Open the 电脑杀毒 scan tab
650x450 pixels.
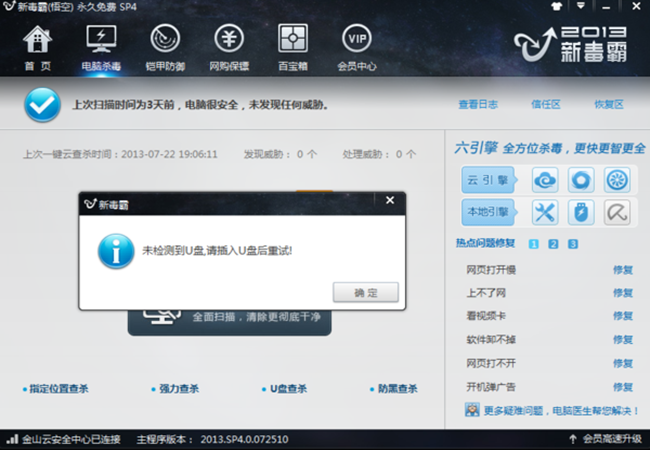pyautogui.click(x=101, y=48)
